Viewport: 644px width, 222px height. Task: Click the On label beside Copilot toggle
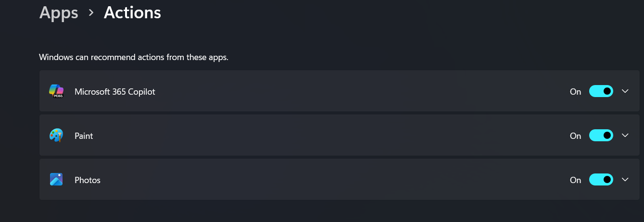pos(575,92)
